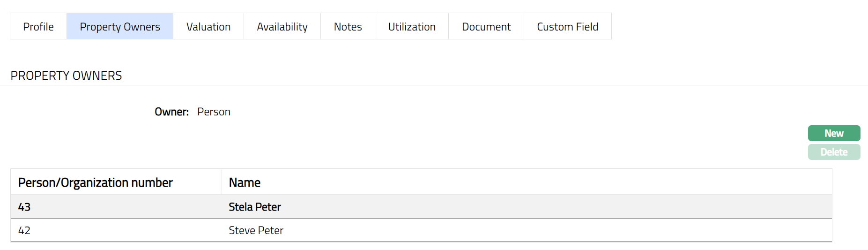Show the Utilization tab

(x=412, y=27)
